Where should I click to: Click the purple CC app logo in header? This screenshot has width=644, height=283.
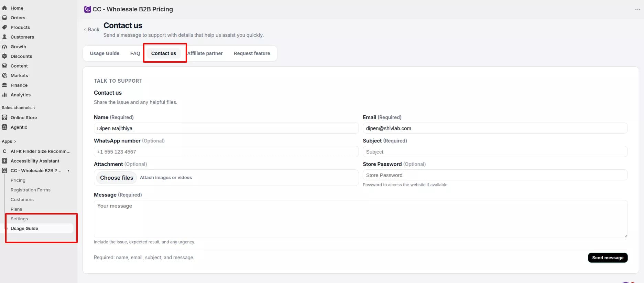pyautogui.click(x=88, y=9)
